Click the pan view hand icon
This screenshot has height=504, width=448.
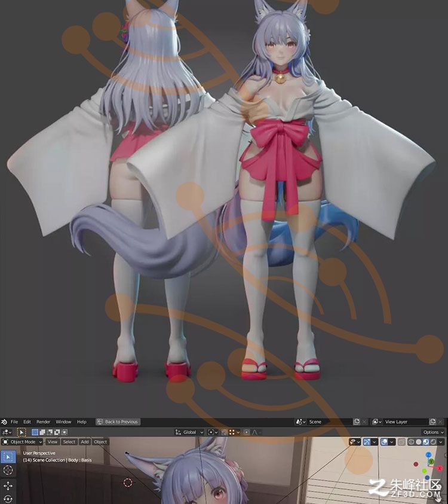(438, 499)
